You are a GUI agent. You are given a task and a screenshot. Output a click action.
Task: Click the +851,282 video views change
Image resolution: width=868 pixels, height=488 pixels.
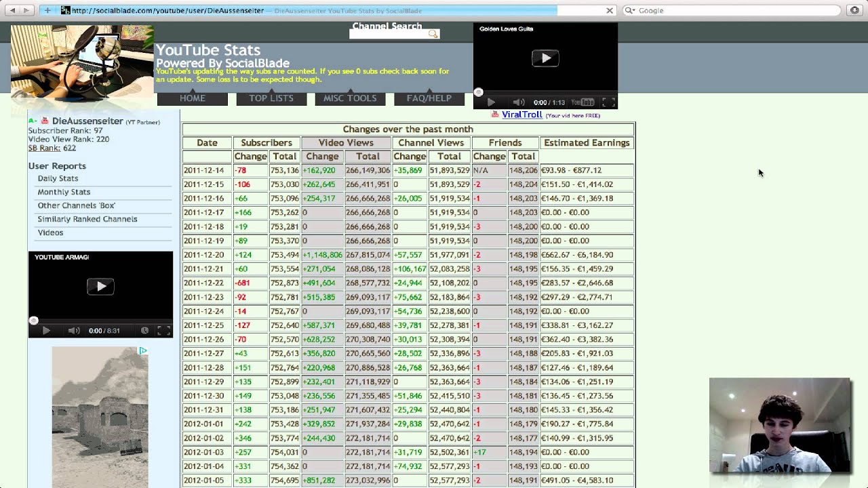pyautogui.click(x=322, y=480)
